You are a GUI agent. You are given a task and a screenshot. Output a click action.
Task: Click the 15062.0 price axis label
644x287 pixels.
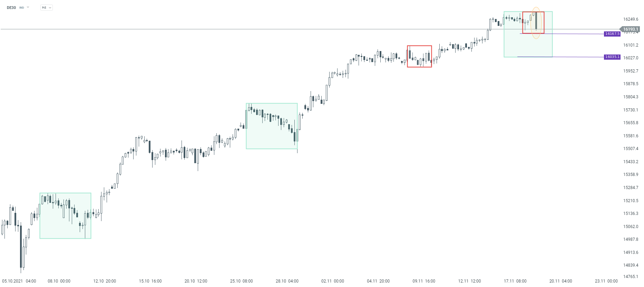click(631, 227)
